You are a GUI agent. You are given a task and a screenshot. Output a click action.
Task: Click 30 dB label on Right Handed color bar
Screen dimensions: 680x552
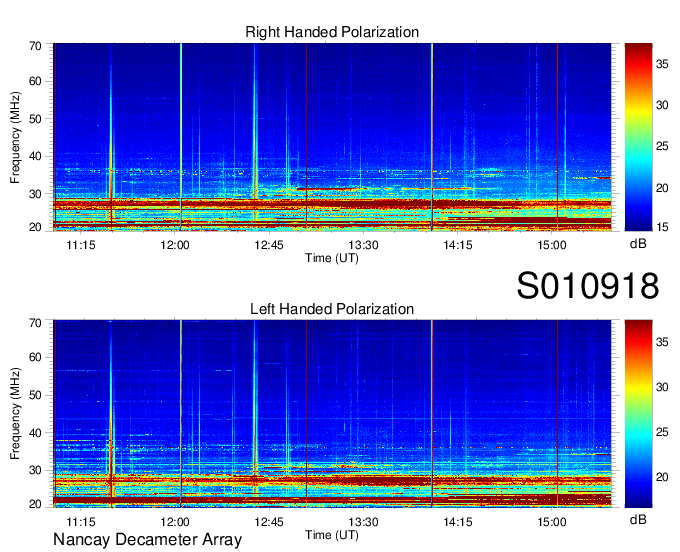click(x=662, y=105)
